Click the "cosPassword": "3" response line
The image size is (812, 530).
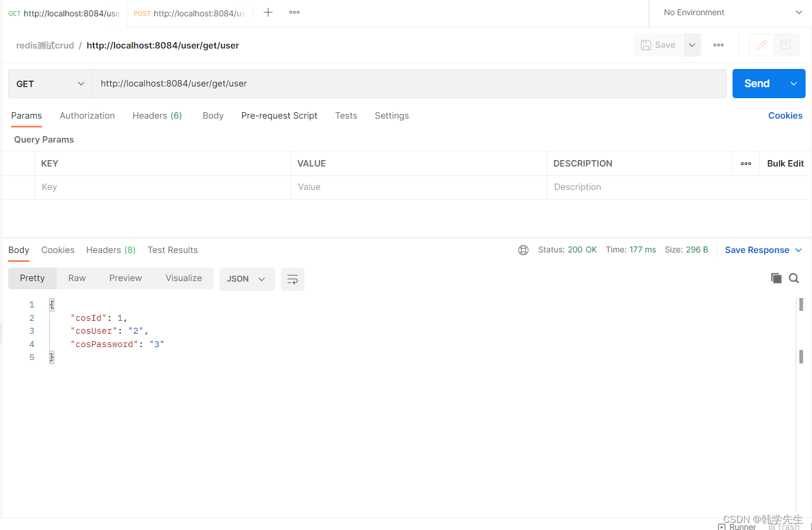click(x=117, y=344)
